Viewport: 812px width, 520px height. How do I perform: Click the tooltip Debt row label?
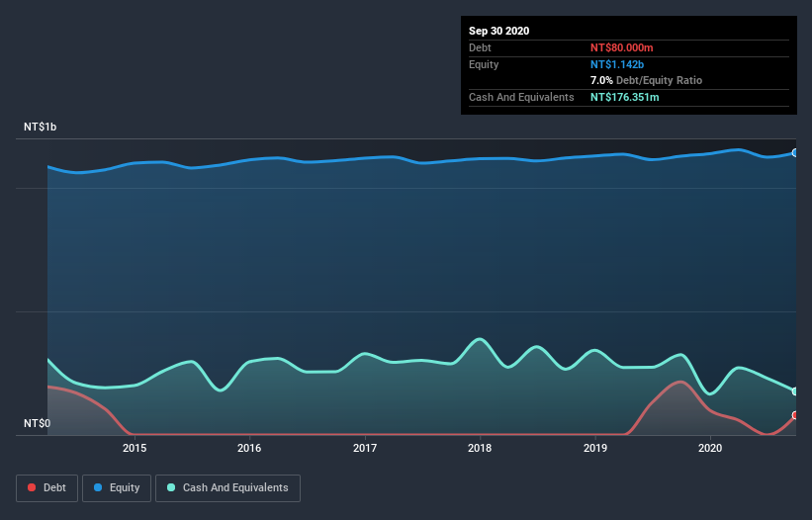click(x=480, y=47)
